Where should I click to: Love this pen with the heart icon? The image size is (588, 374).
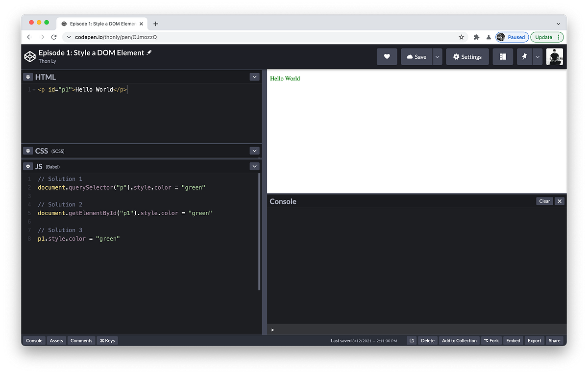387,56
